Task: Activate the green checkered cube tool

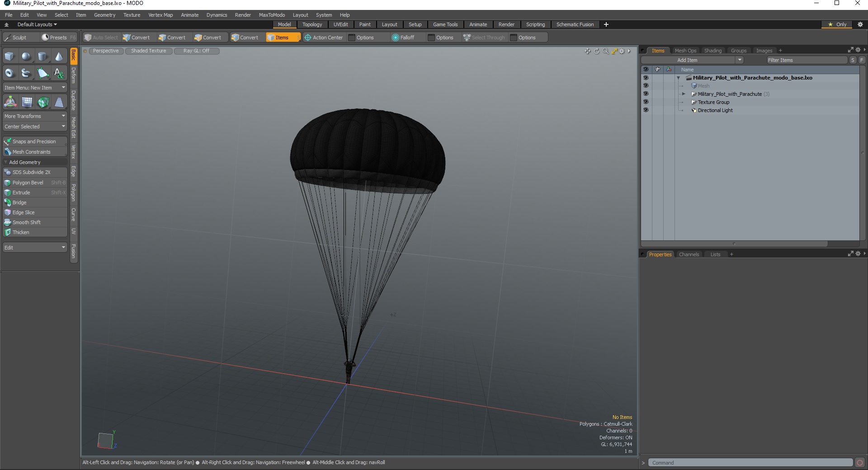Action: coord(43,102)
